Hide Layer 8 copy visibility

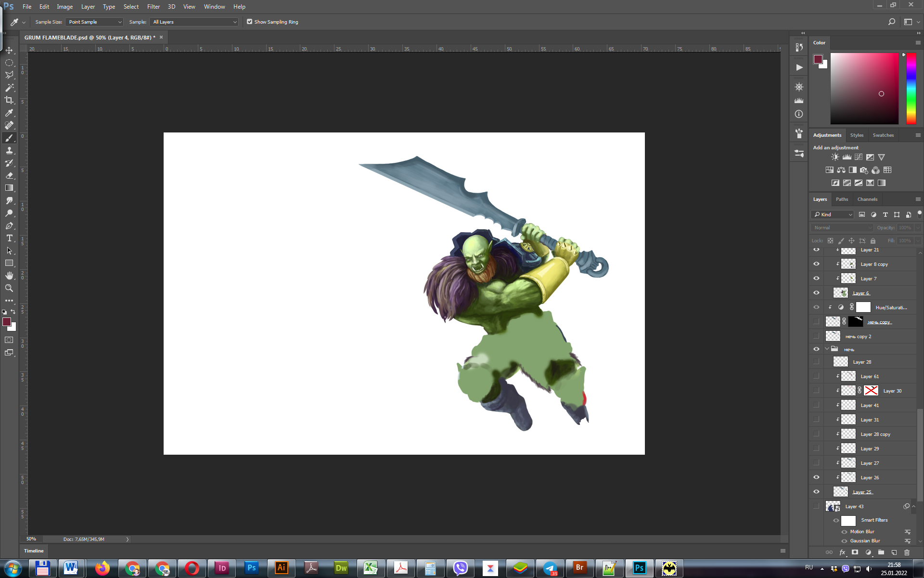[816, 264]
